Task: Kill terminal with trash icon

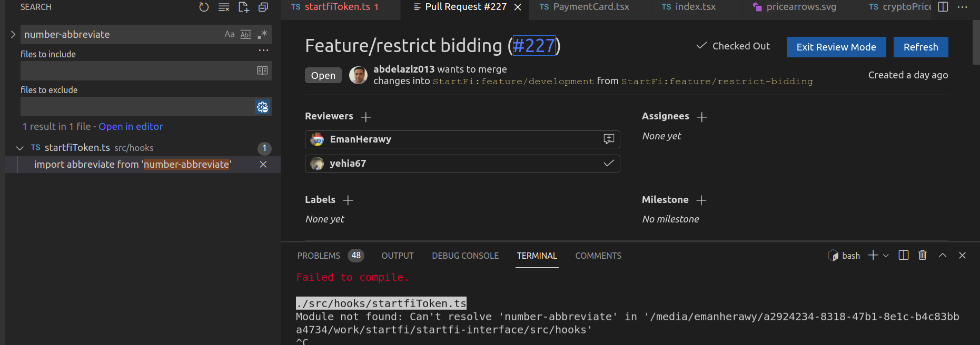Action: 923,255
